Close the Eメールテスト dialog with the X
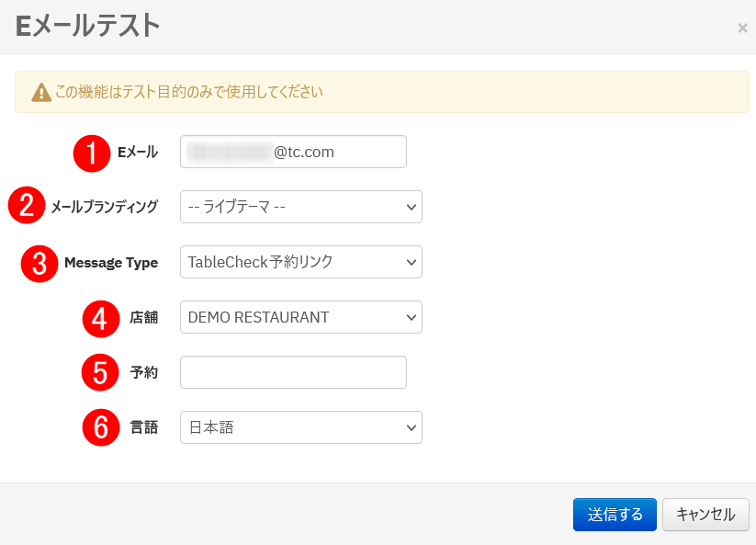This screenshot has height=545, width=756. tap(742, 28)
